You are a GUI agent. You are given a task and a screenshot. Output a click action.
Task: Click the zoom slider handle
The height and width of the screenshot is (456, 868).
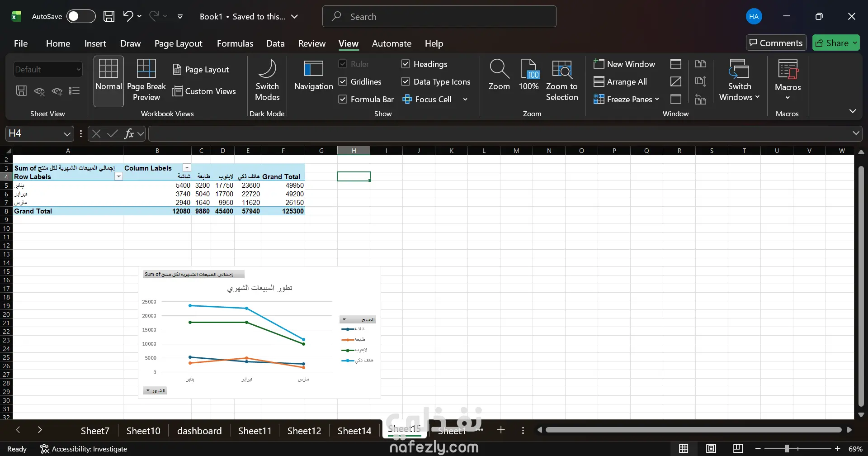pyautogui.click(x=787, y=448)
